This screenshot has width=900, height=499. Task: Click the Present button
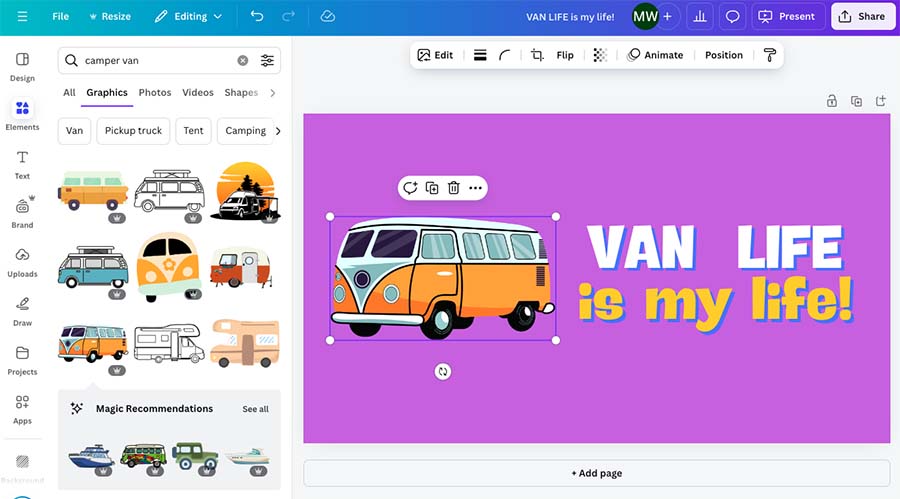[788, 17]
